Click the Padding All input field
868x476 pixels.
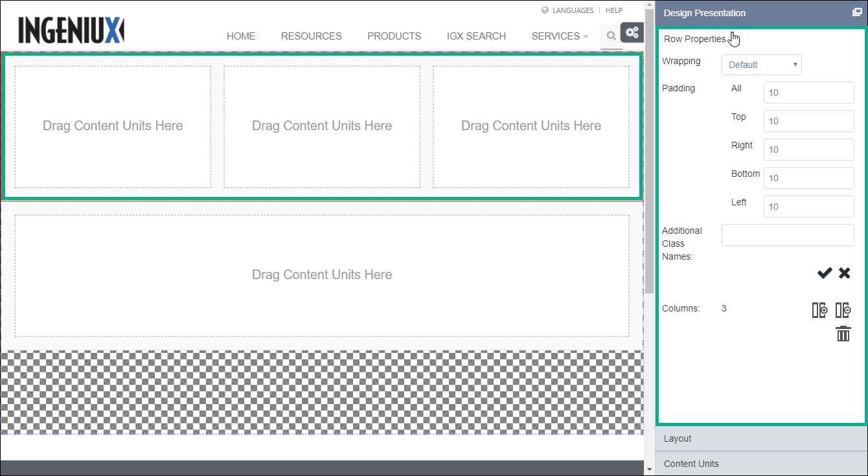tap(808, 93)
